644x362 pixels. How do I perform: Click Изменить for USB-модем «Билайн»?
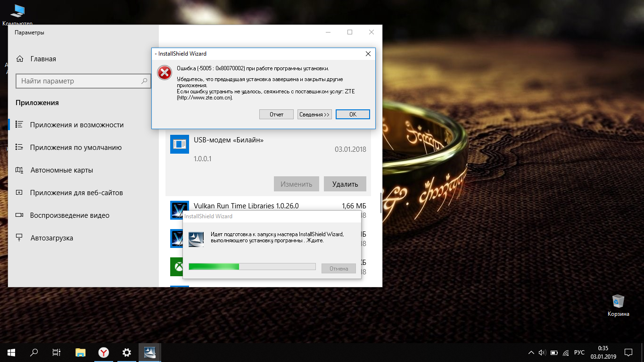click(x=297, y=184)
